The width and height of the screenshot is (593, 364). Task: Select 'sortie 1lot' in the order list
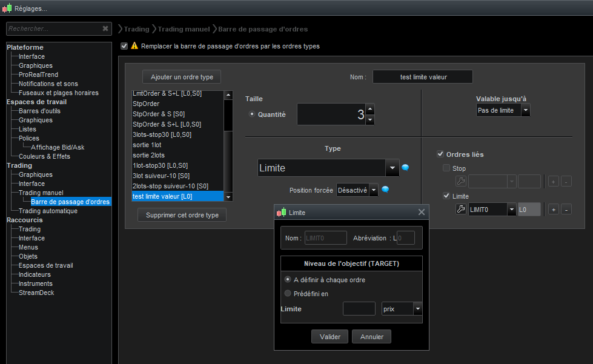point(177,145)
